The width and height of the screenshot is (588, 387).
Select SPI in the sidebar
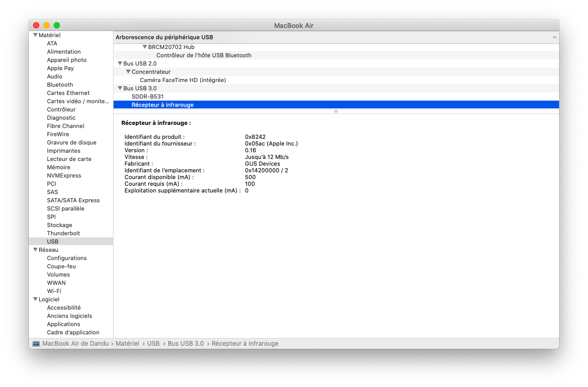52,216
